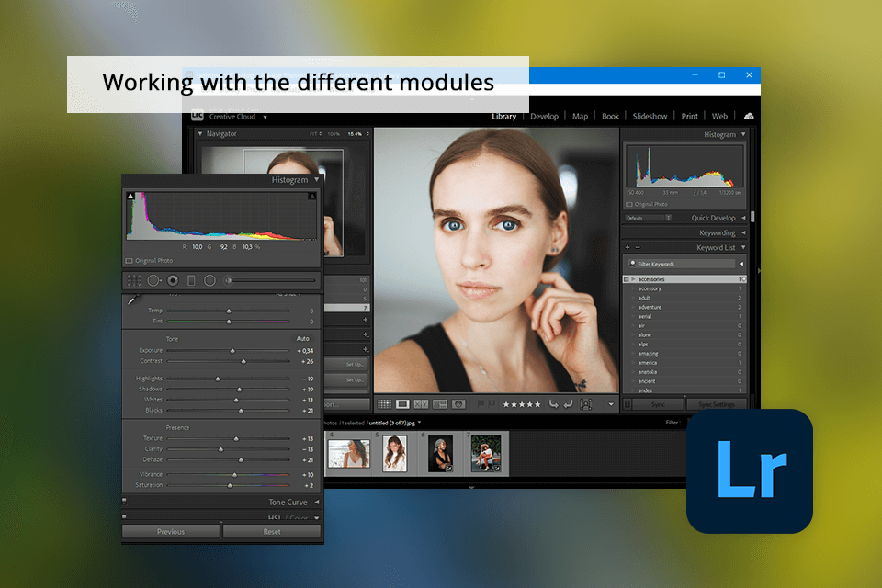882x588 pixels.
Task: Select the Red Eye Correction tool
Action: [173, 280]
